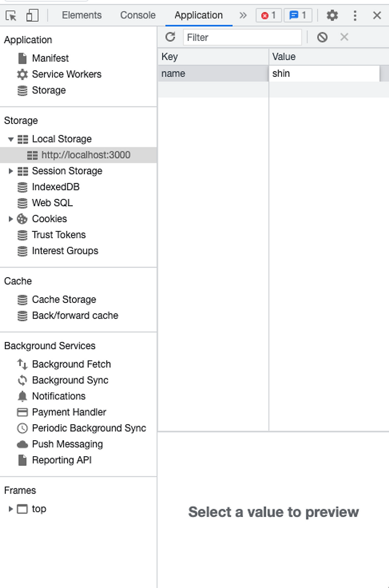Select the Notifications background service

[59, 396]
